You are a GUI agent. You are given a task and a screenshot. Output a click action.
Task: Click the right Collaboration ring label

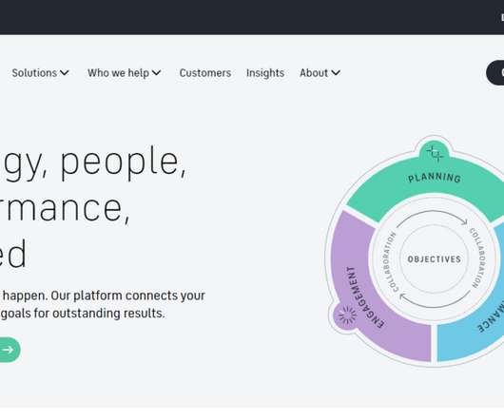[478, 258]
